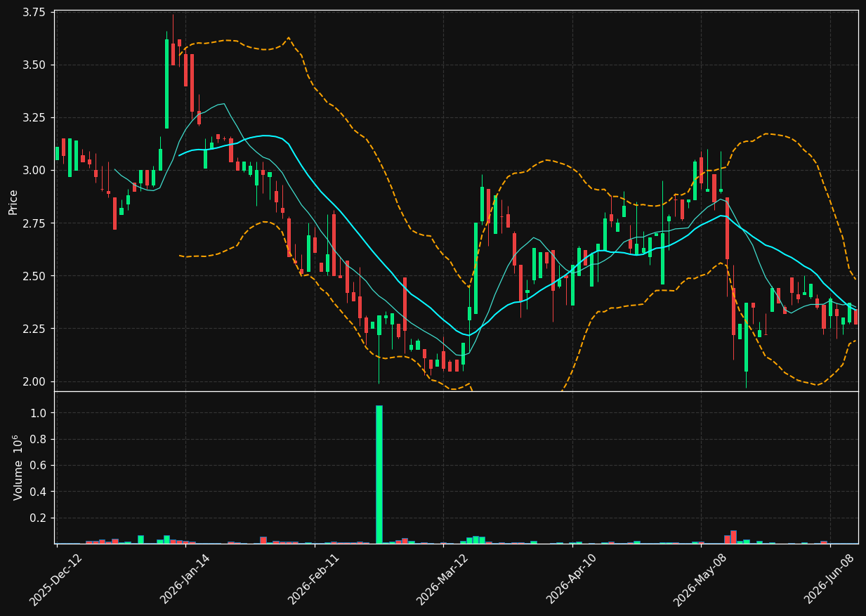The width and height of the screenshot is (866, 616).
Task: Click the 3.50 price axis label
Action: coord(34,65)
